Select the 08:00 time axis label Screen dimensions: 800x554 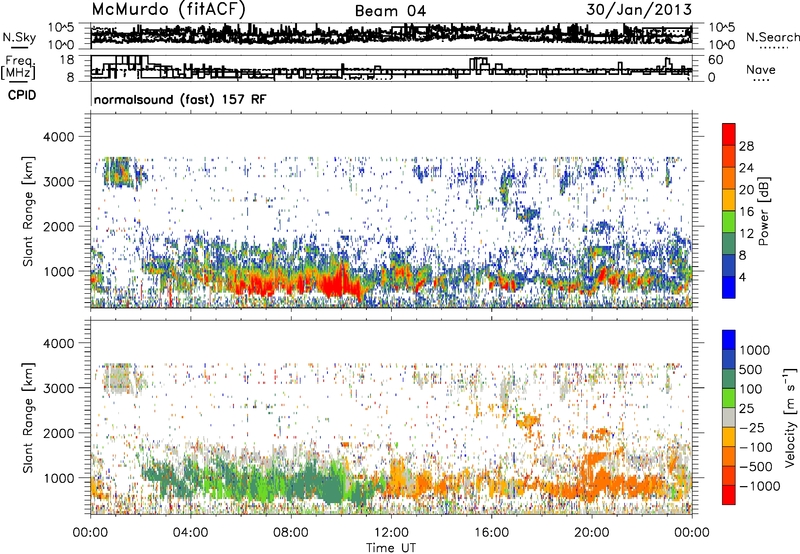291,533
